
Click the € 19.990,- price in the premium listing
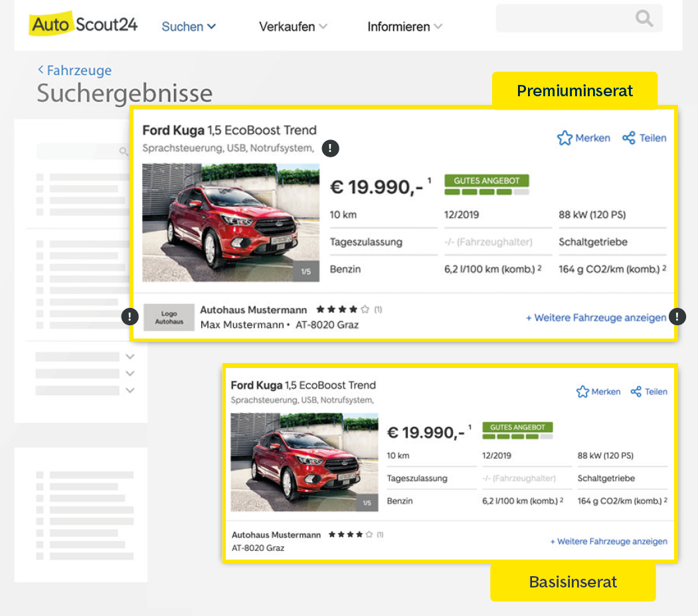point(377,187)
